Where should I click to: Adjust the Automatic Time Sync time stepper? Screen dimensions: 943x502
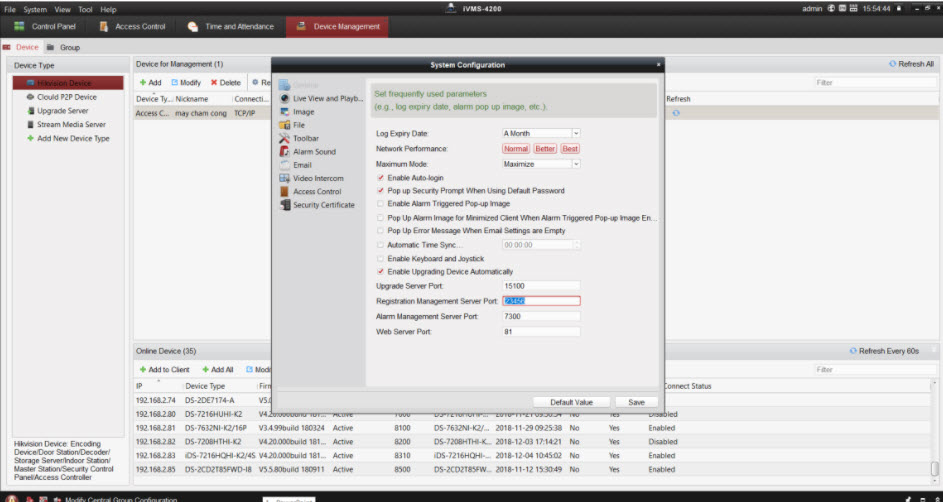(x=575, y=244)
